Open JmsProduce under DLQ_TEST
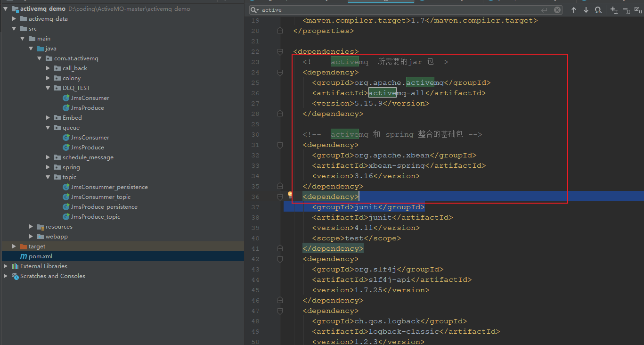Image resolution: width=644 pixels, height=345 pixels. 88,108
